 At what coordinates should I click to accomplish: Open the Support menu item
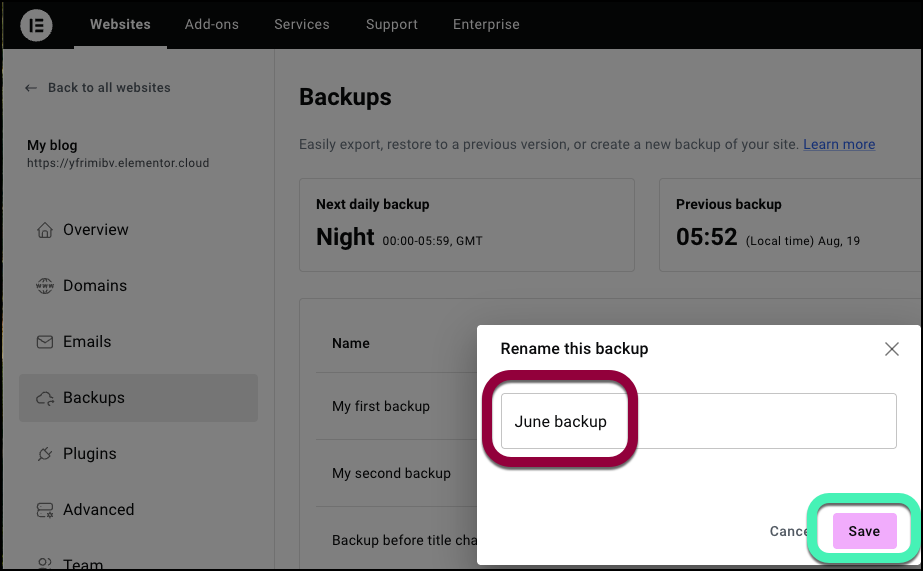(x=391, y=24)
